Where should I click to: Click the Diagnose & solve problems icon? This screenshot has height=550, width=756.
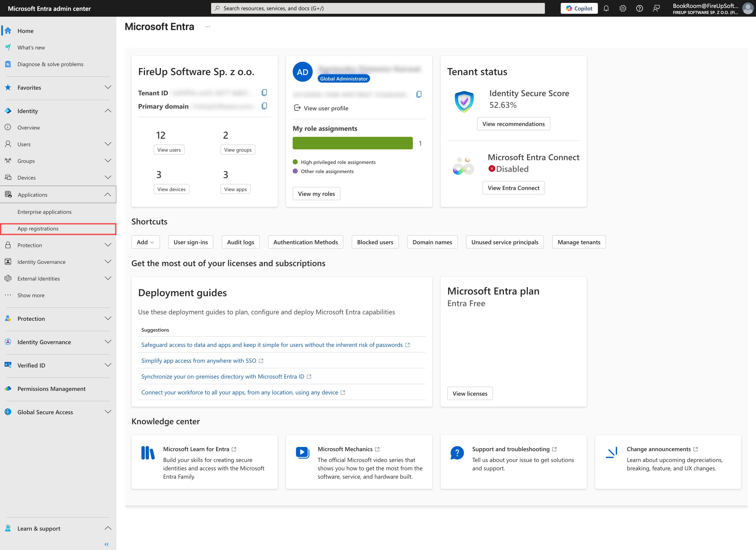click(x=8, y=64)
